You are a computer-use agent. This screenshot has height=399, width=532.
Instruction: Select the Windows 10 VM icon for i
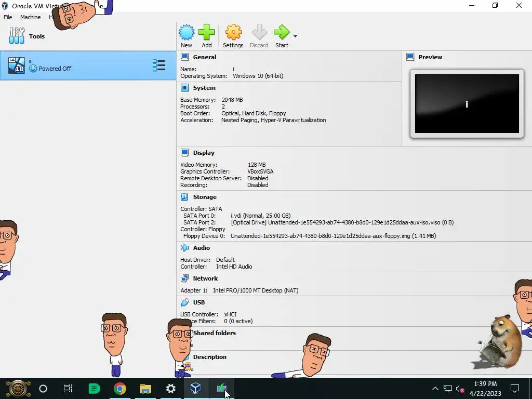pos(17,65)
